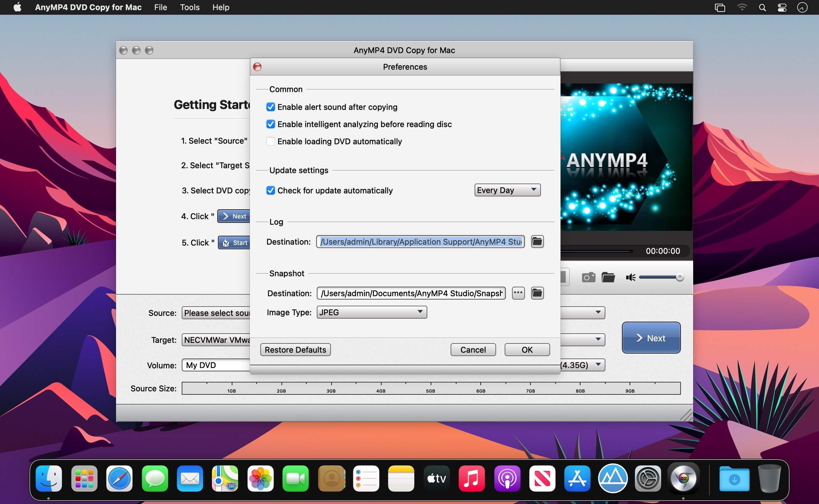Browse Snapshot destination with three-dots button

pyautogui.click(x=518, y=293)
